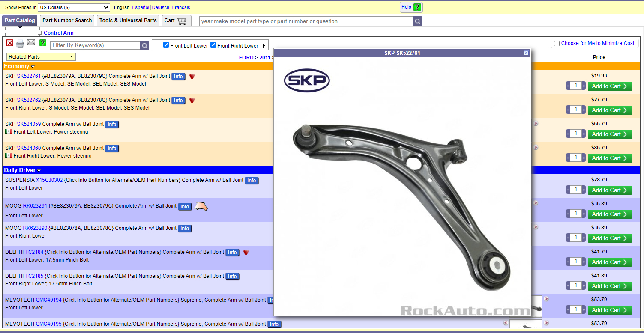The height and width of the screenshot is (333, 644).
Task: Open the Control Arm category link
Action: (59, 33)
